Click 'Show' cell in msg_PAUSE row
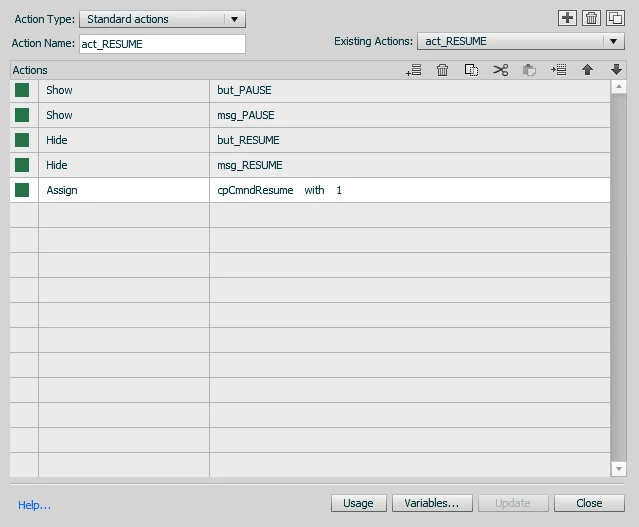The width and height of the screenshot is (639, 527). [124, 115]
